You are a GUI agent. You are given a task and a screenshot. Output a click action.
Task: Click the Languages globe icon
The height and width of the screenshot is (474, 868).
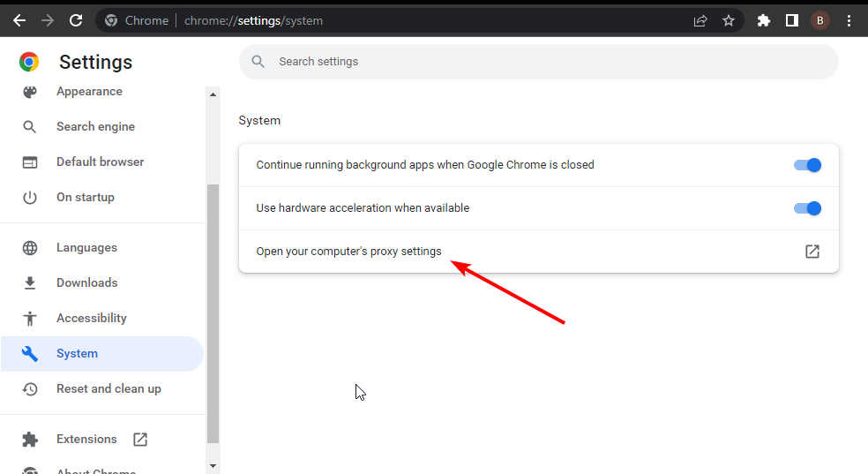pos(30,247)
